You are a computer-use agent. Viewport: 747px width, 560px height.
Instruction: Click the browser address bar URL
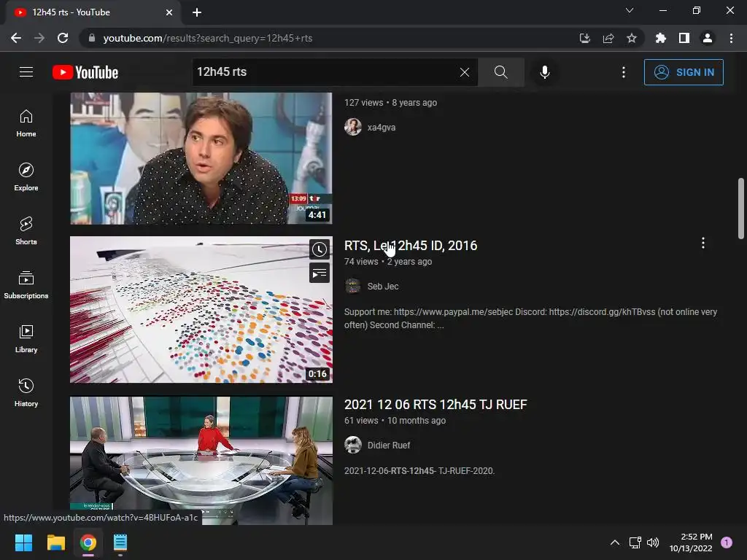(x=208, y=38)
